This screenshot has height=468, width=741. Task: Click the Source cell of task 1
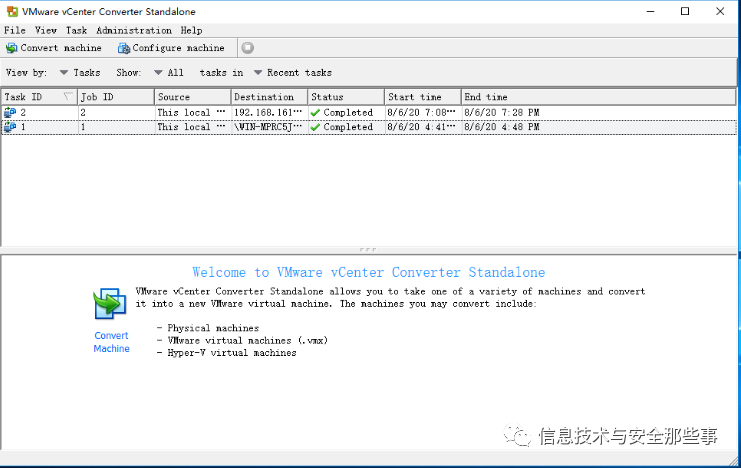point(192,127)
